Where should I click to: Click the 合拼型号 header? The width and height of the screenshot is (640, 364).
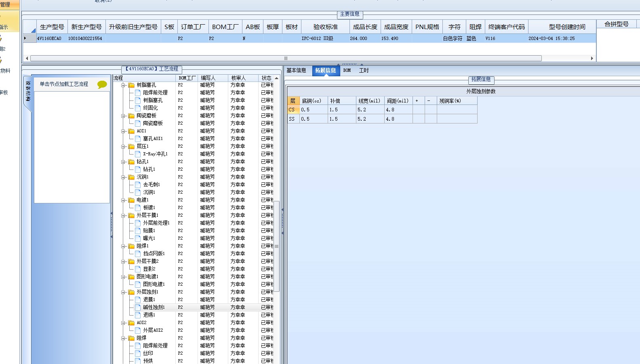pyautogui.click(x=617, y=24)
